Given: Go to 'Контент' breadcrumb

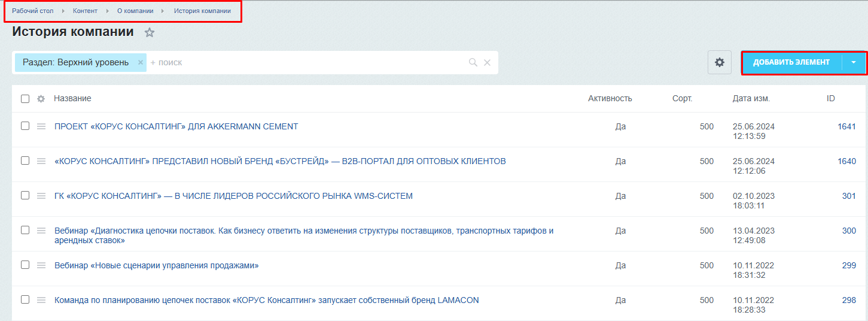Looking at the screenshot, I should (x=85, y=11).
